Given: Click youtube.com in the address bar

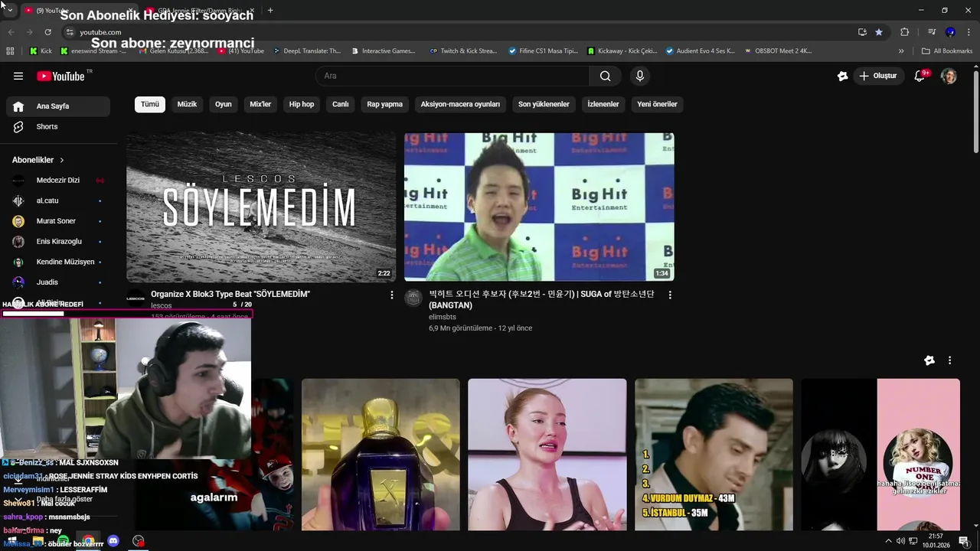Looking at the screenshot, I should [100, 32].
